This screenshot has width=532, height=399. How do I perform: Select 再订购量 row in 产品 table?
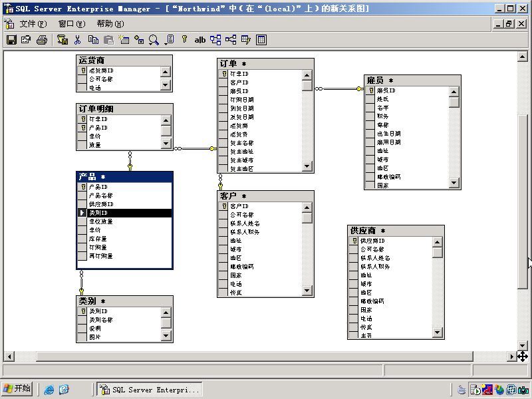point(124,256)
